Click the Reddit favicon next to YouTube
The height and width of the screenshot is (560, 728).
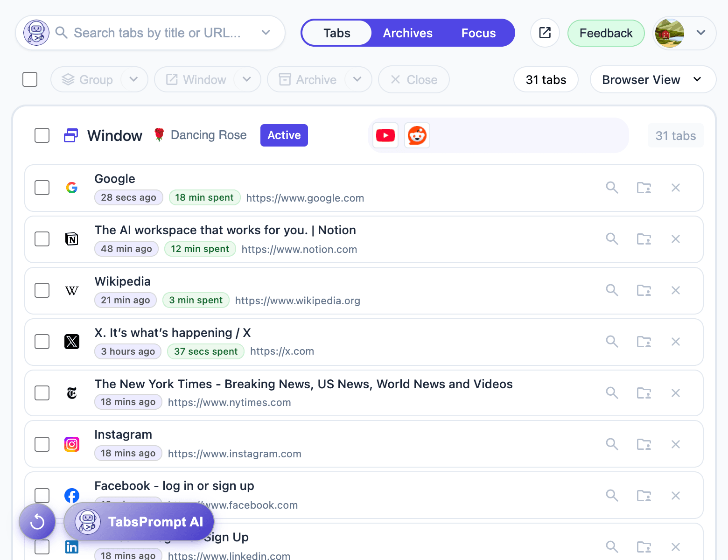pyautogui.click(x=417, y=135)
